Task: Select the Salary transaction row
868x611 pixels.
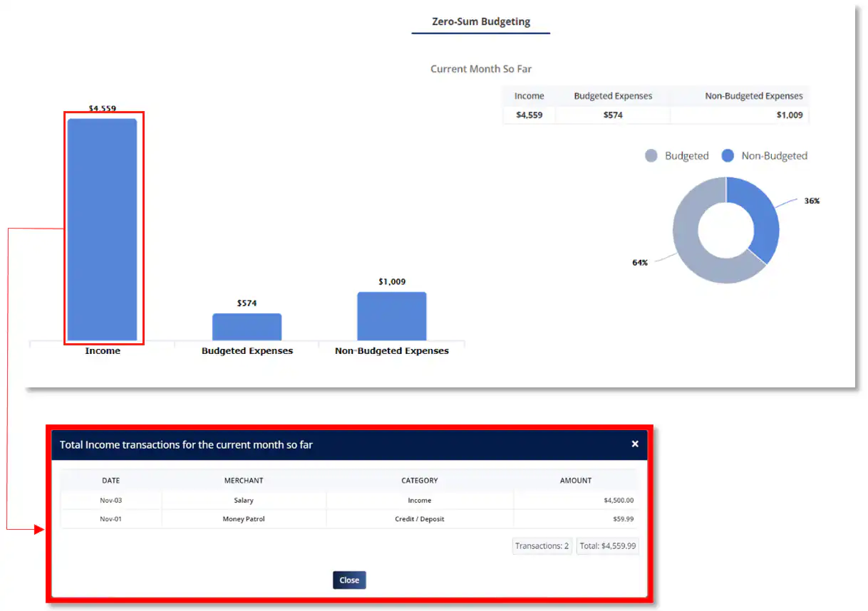Action: point(244,501)
